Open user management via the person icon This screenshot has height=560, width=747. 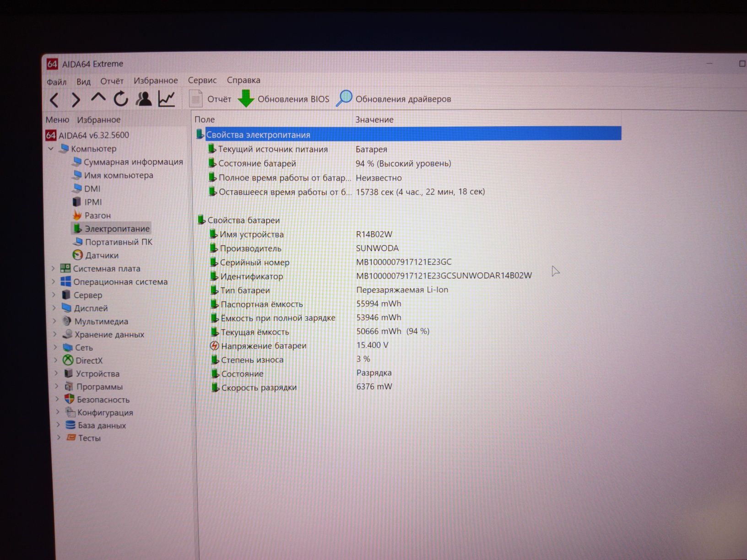click(x=144, y=98)
